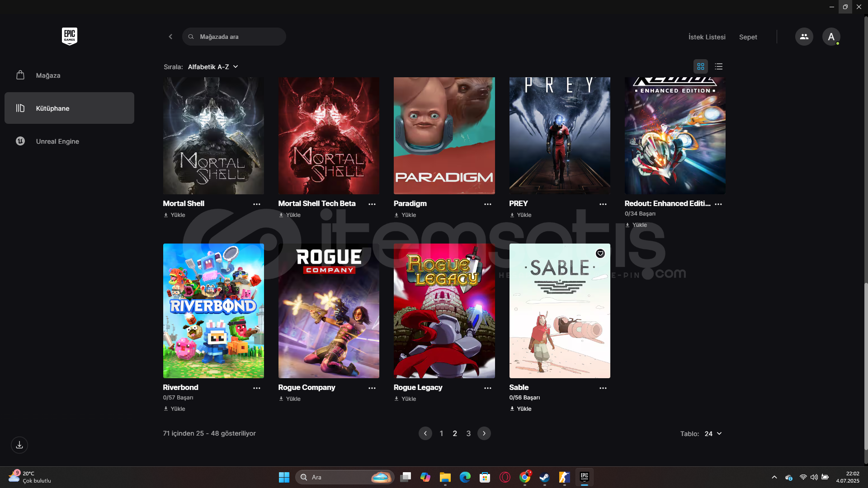Click the Redout 0/34 Başarı text
868x488 pixels.
640,214
